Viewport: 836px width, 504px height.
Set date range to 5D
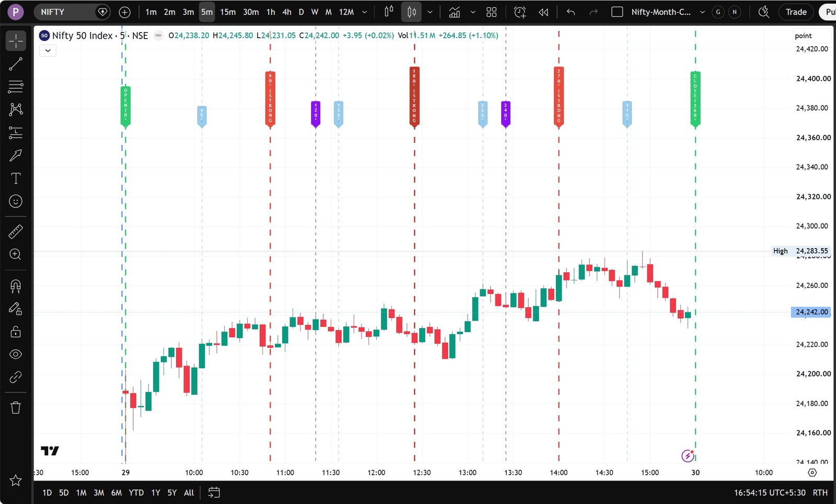[x=64, y=493]
